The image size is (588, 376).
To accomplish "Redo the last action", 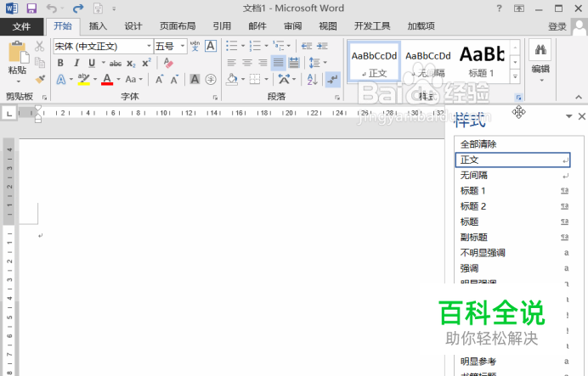I will point(78,8).
